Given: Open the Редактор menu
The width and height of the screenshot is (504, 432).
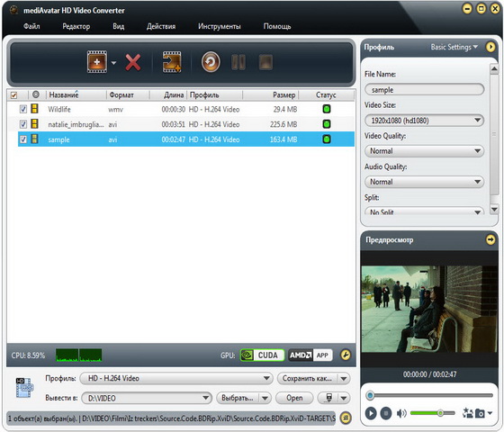Looking at the screenshot, I should click(x=76, y=26).
